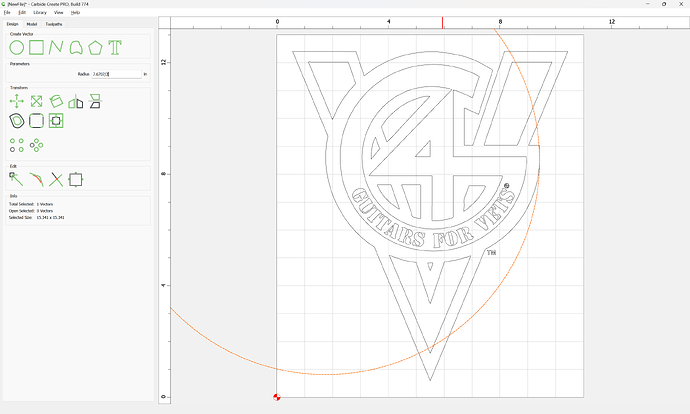
Task: Activate the Rotate transform tool
Action: [56, 101]
